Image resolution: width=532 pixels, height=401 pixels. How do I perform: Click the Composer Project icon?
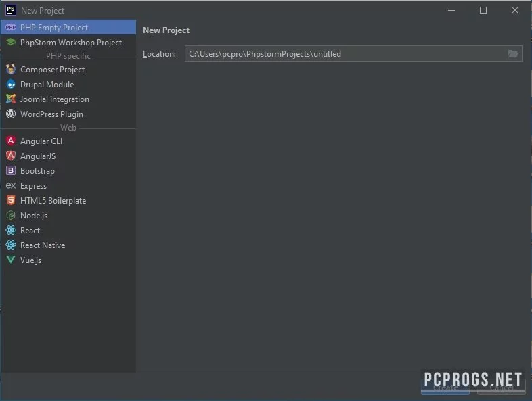(11, 69)
